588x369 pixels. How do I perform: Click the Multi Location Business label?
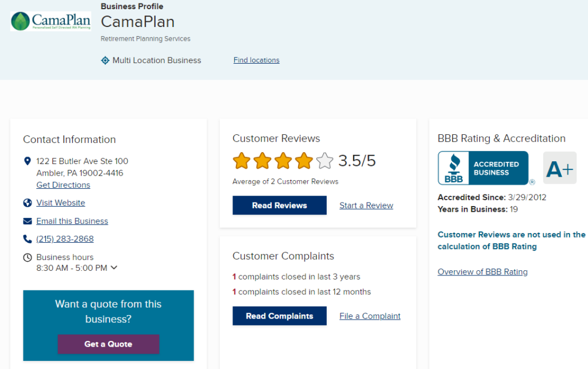(157, 60)
